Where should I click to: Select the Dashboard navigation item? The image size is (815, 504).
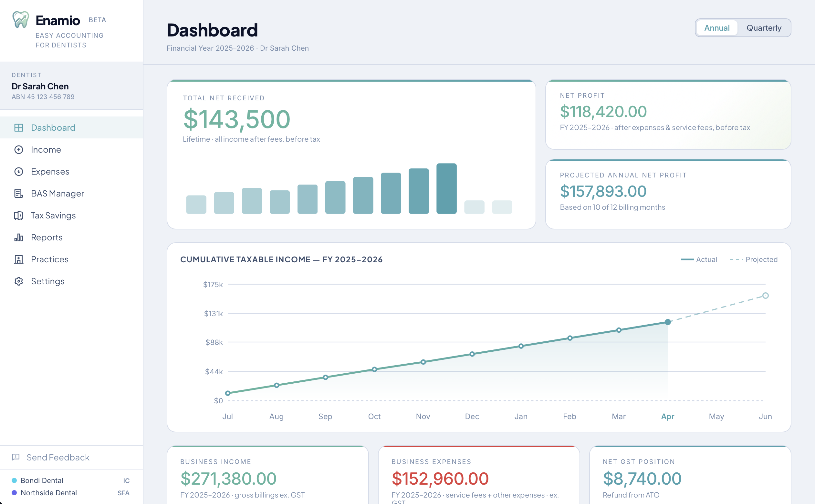[x=53, y=127]
